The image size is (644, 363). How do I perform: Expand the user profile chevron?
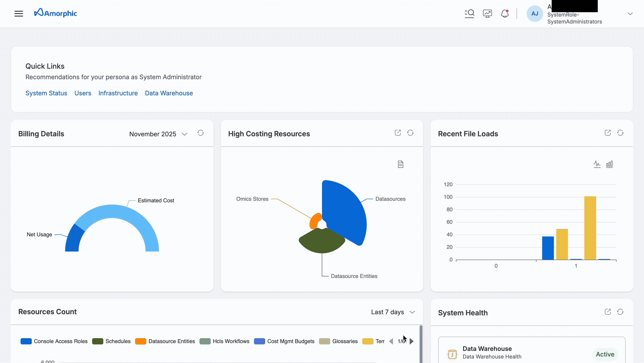630,14
